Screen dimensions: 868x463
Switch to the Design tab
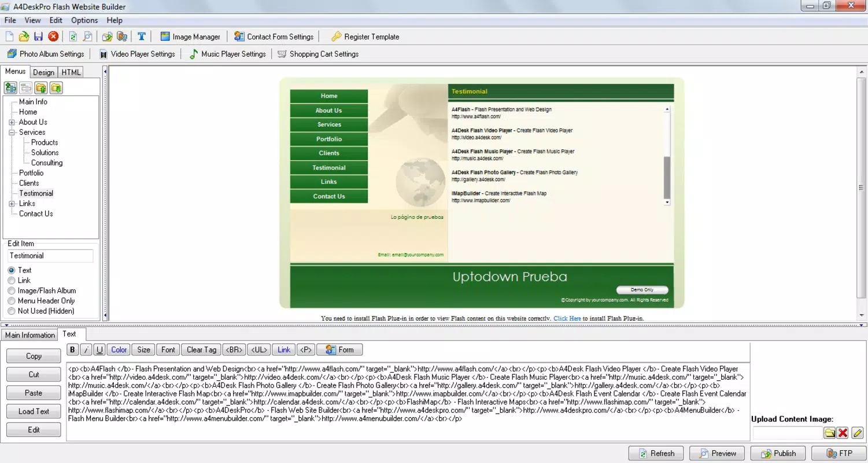[43, 72]
